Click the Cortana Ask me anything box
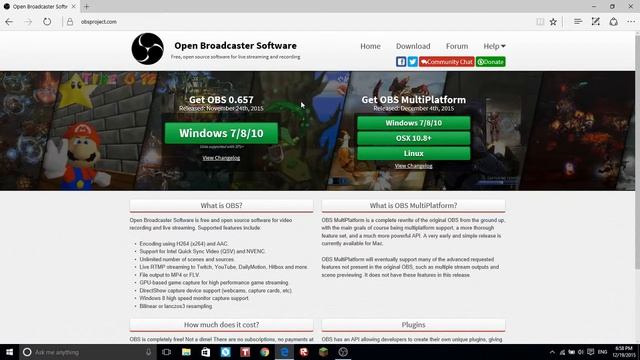Image resolution: width=640 pixels, height=360 pixels. tap(88, 352)
